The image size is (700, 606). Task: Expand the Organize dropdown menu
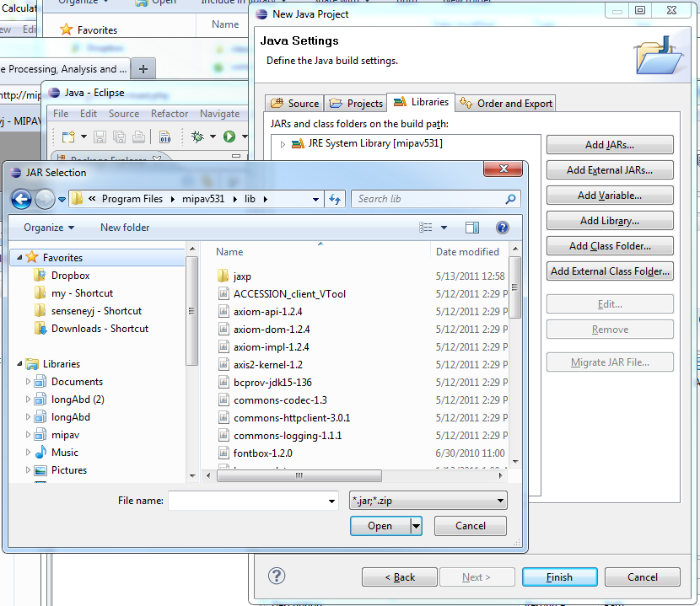click(x=49, y=228)
